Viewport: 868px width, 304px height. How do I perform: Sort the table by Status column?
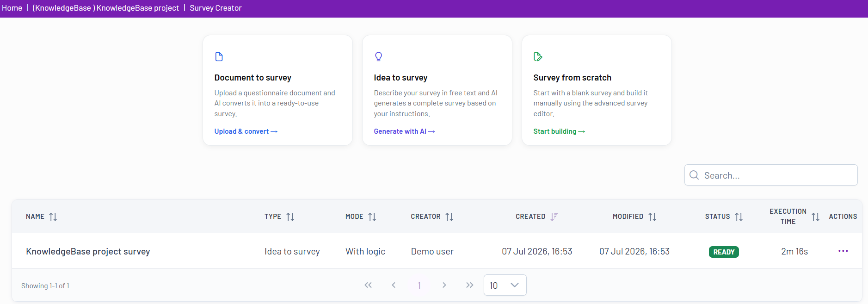coord(739,217)
